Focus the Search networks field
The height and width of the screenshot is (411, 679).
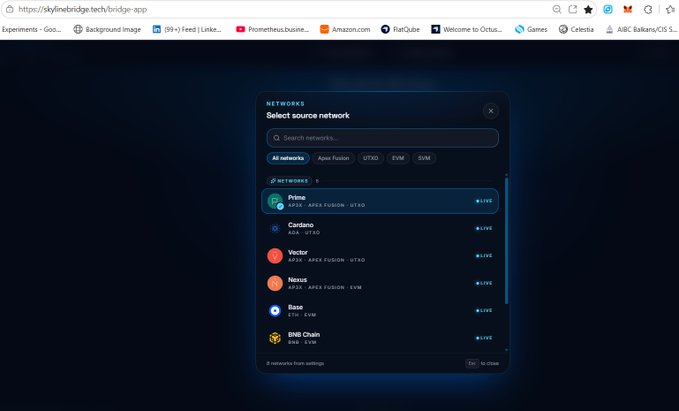coord(382,138)
